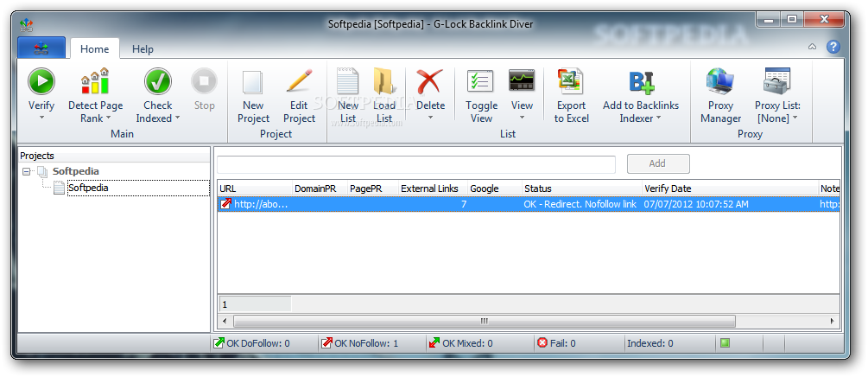Click the View monitor icon
Viewport: 868px width, 377px height.
(522, 81)
